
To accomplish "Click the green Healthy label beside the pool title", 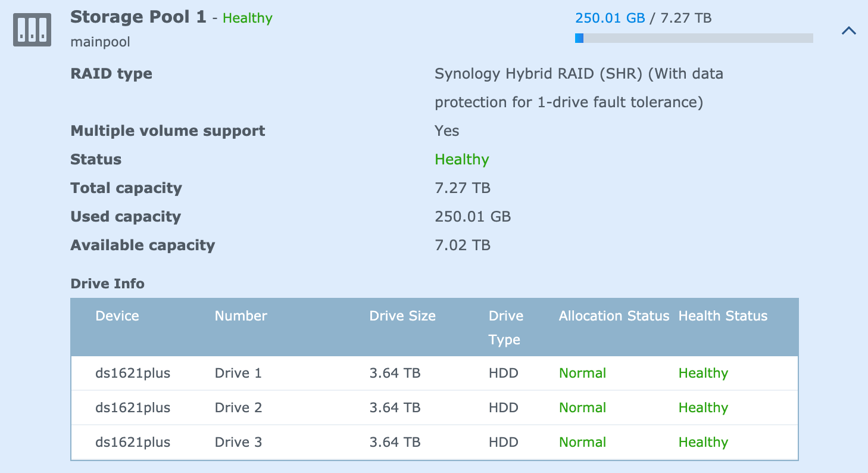I will 247,18.
